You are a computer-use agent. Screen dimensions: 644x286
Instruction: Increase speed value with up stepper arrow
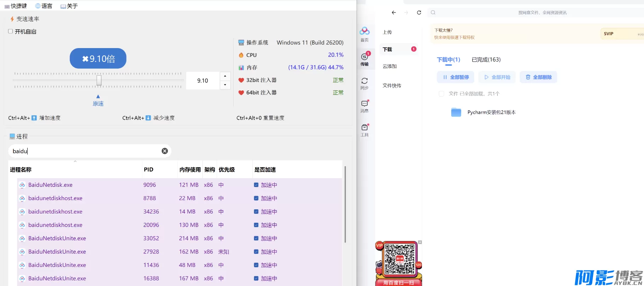tap(225, 76)
